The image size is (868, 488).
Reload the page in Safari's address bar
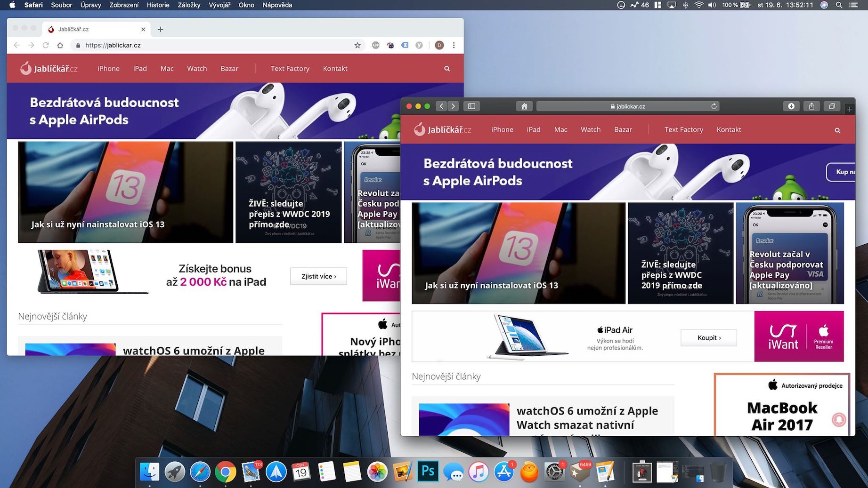tap(714, 106)
